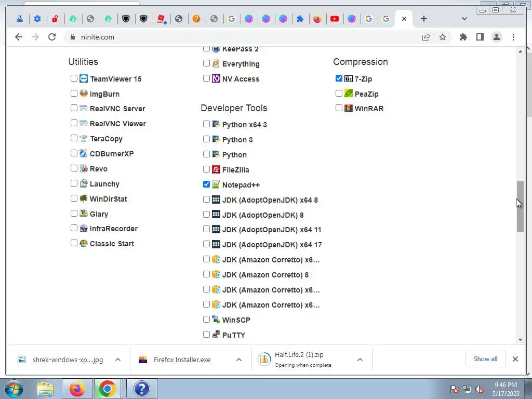Click the muted volume tray icon

click(480, 390)
